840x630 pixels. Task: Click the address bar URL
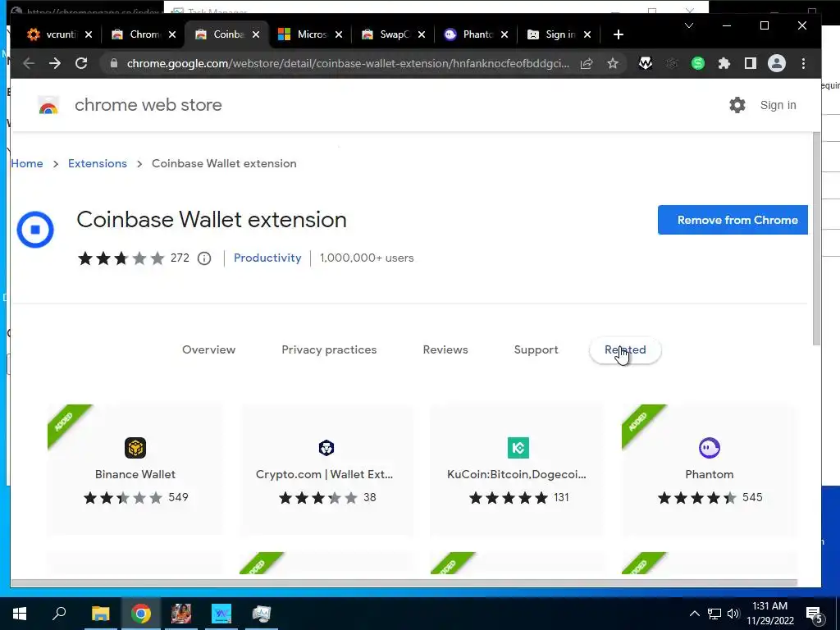[x=348, y=63]
